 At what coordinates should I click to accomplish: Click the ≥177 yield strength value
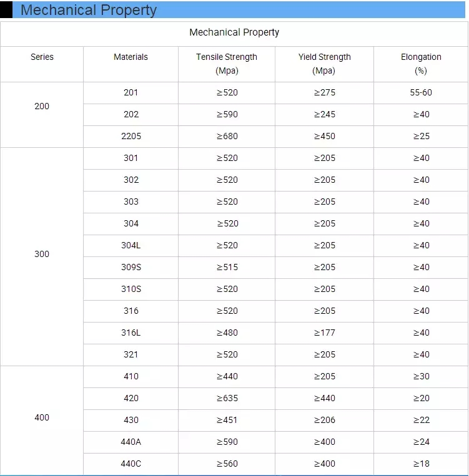pos(324,333)
